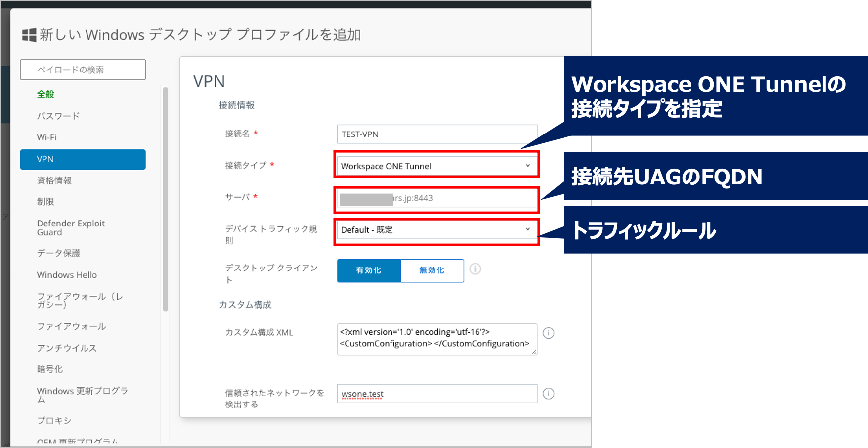Open the Wi-Fi payload section
868x448 pixels.
click(x=47, y=137)
